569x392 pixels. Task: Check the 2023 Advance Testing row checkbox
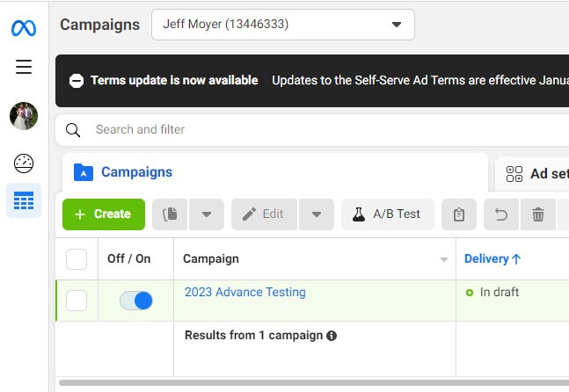(x=77, y=301)
